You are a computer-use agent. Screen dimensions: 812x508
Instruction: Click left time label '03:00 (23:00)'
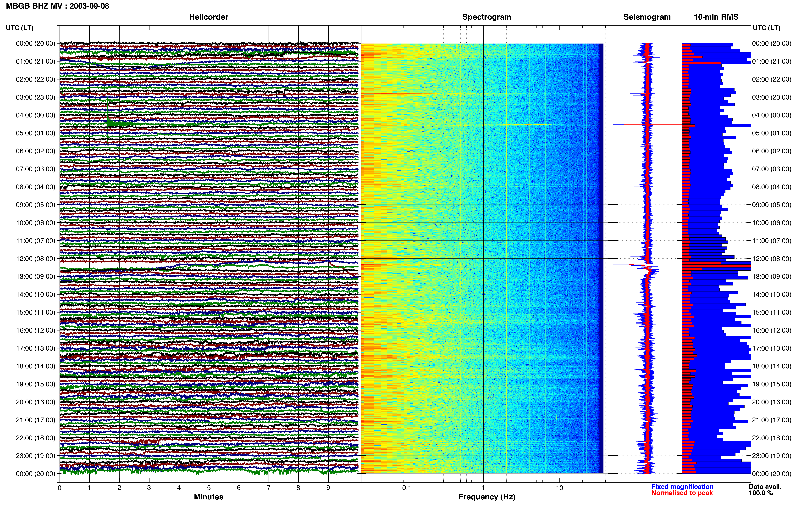(x=36, y=97)
